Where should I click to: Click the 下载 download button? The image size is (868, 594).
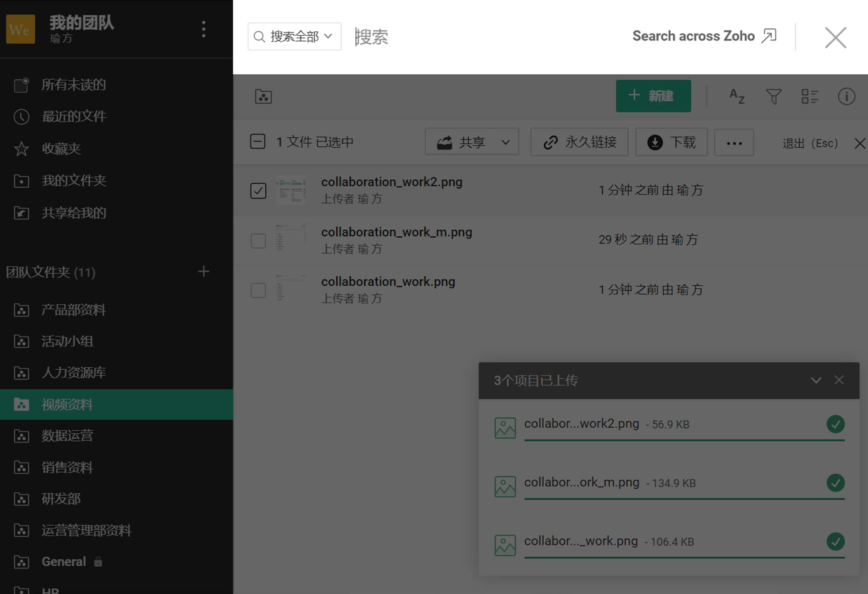[x=671, y=142]
